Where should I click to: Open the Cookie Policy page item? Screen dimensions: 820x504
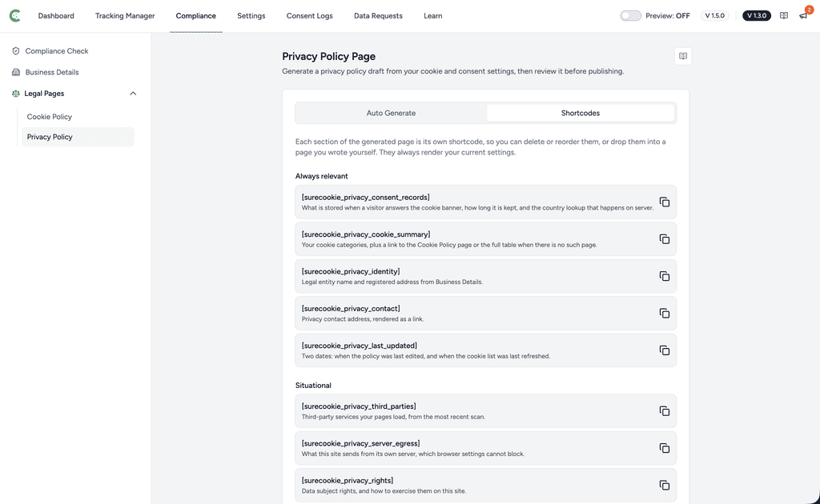49,117
